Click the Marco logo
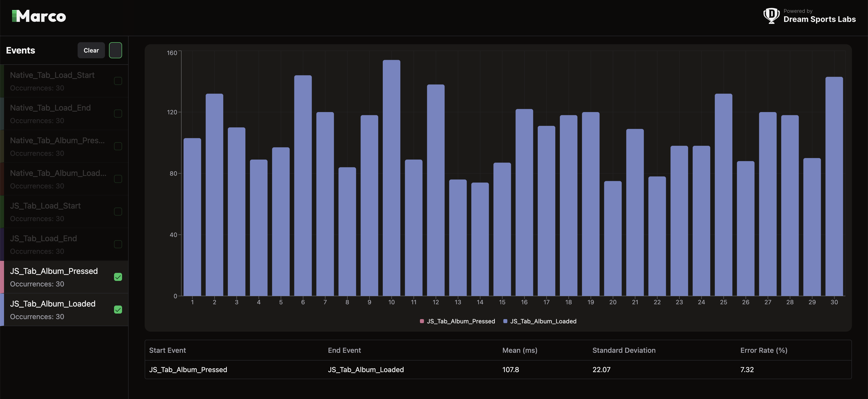Viewport: 868px width, 399px height. click(39, 16)
